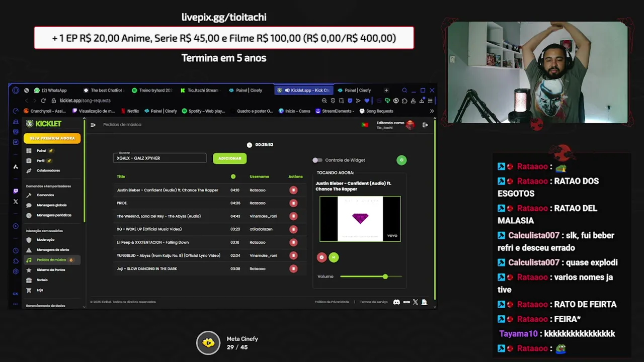
Task: Switch to Tio_Itachi Stream tab
Action: coord(200,90)
